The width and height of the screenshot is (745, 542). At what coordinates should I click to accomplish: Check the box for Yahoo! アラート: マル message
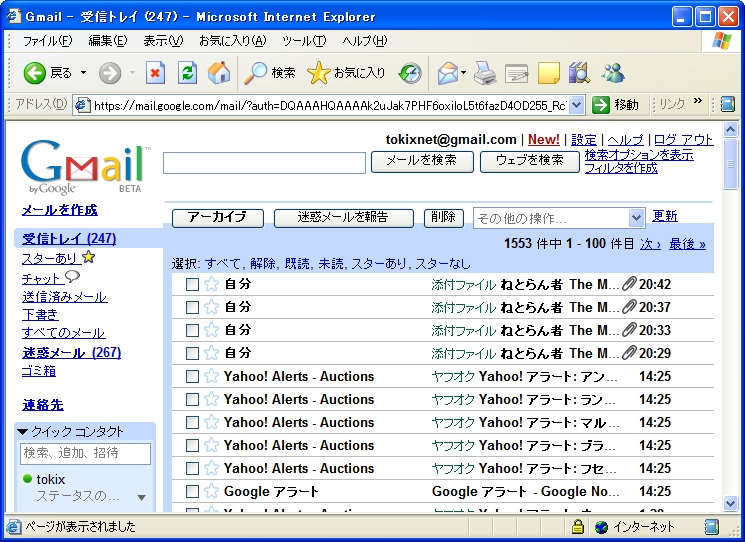pos(192,423)
